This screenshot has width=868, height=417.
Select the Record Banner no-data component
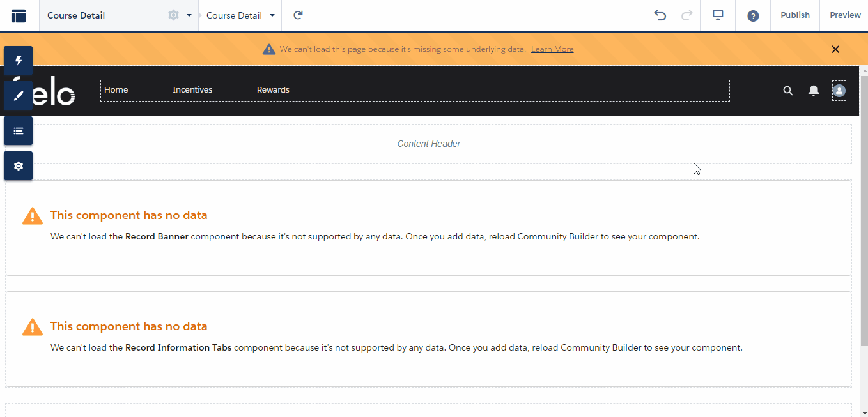tap(429, 228)
